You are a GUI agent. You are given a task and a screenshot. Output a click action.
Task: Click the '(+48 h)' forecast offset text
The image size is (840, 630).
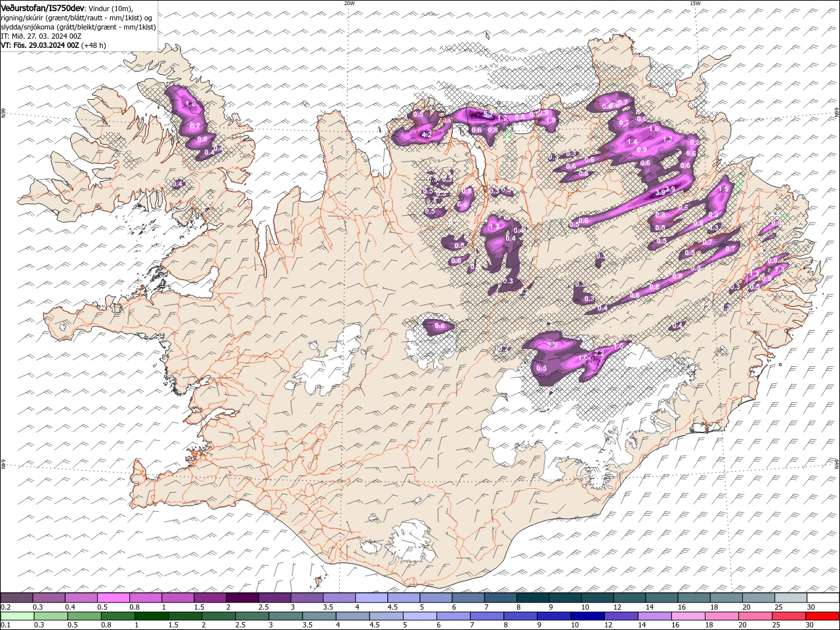click(94, 45)
